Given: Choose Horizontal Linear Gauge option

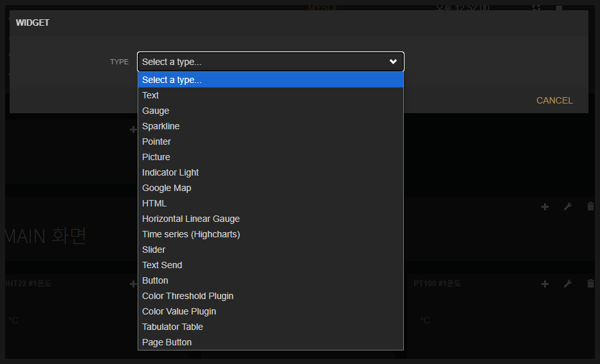Looking at the screenshot, I should click(271, 219).
